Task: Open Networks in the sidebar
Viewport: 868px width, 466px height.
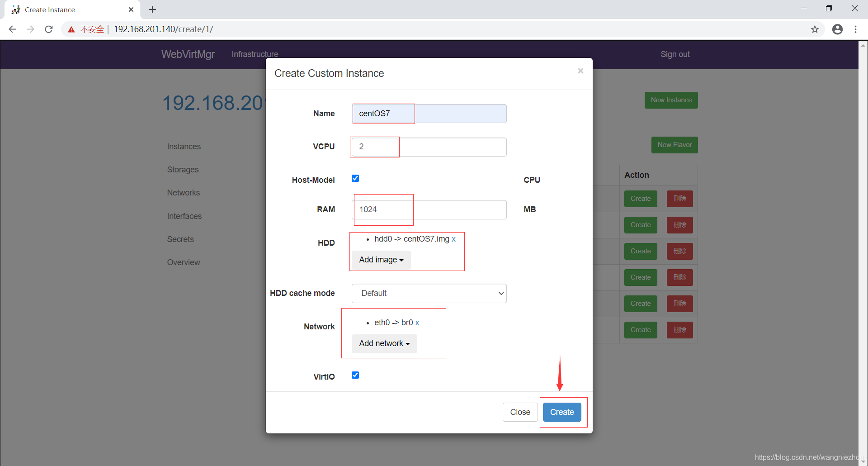Action: [183, 193]
